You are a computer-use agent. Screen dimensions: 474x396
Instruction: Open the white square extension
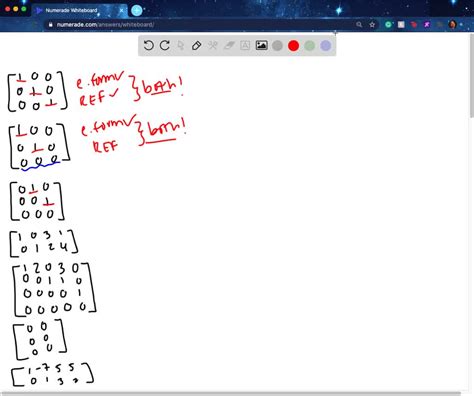click(x=401, y=24)
